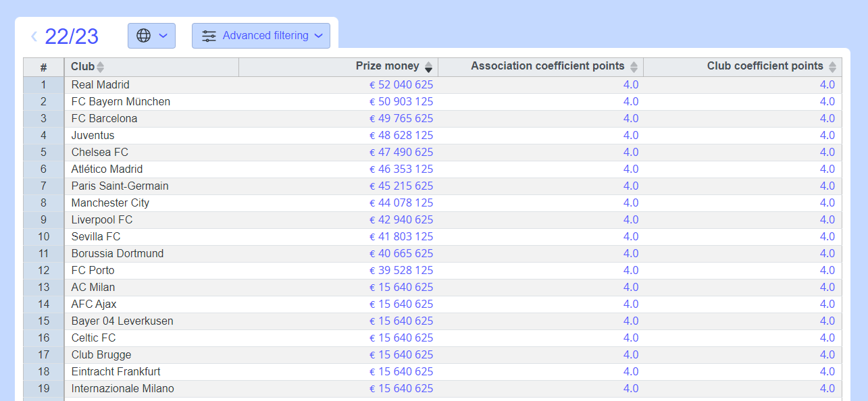Click row number 19 cell
Screen dimensions: 868x401
pyautogui.click(x=43, y=389)
